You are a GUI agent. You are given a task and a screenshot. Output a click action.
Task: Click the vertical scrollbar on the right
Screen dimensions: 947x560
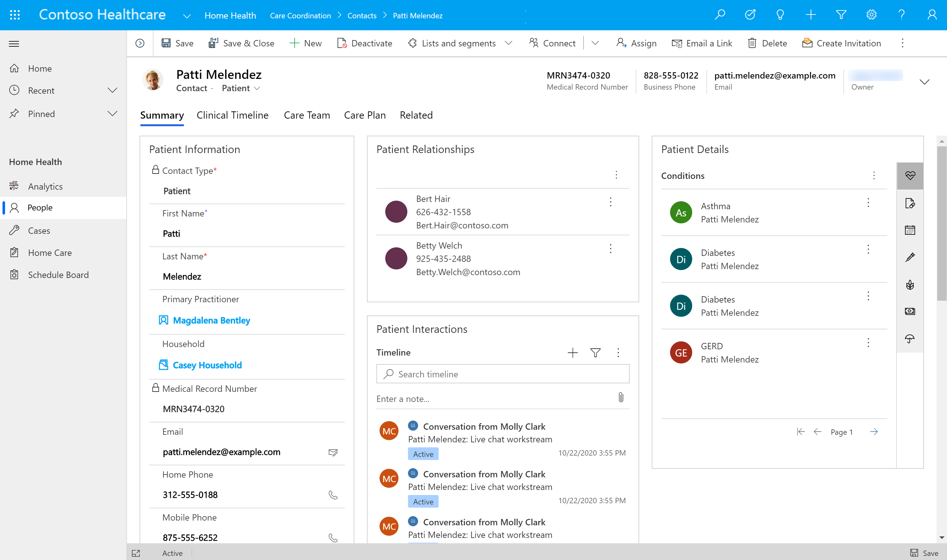coord(942,223)
